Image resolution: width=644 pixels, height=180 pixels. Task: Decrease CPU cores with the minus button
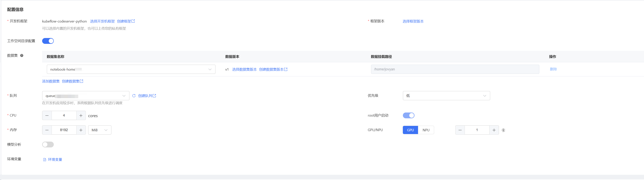point(47,115)
